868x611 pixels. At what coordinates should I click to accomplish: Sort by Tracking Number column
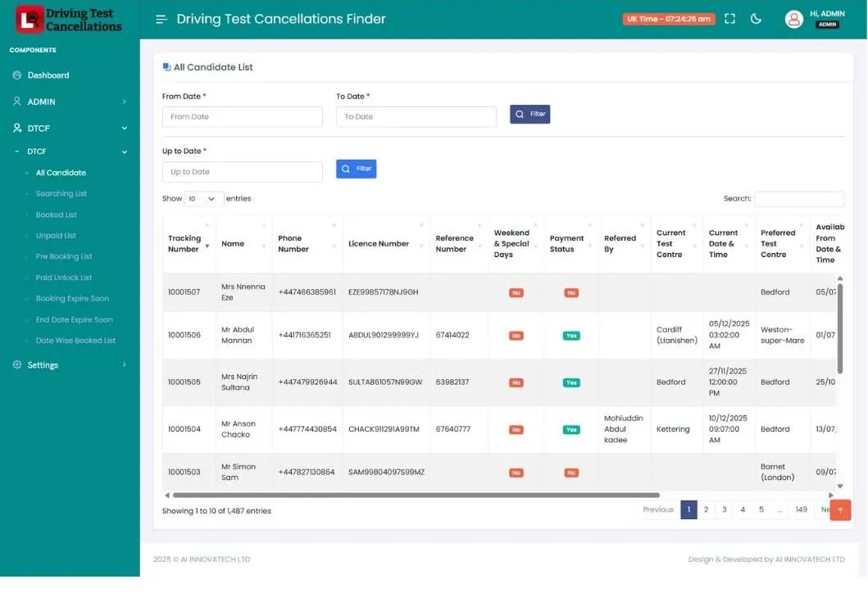point(189,244)
